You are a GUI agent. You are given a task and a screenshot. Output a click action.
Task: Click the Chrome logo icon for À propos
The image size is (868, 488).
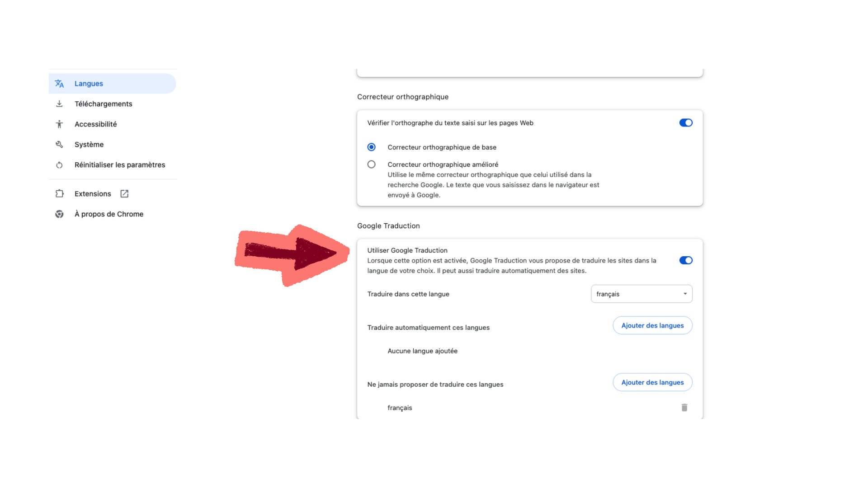(59, 214)
